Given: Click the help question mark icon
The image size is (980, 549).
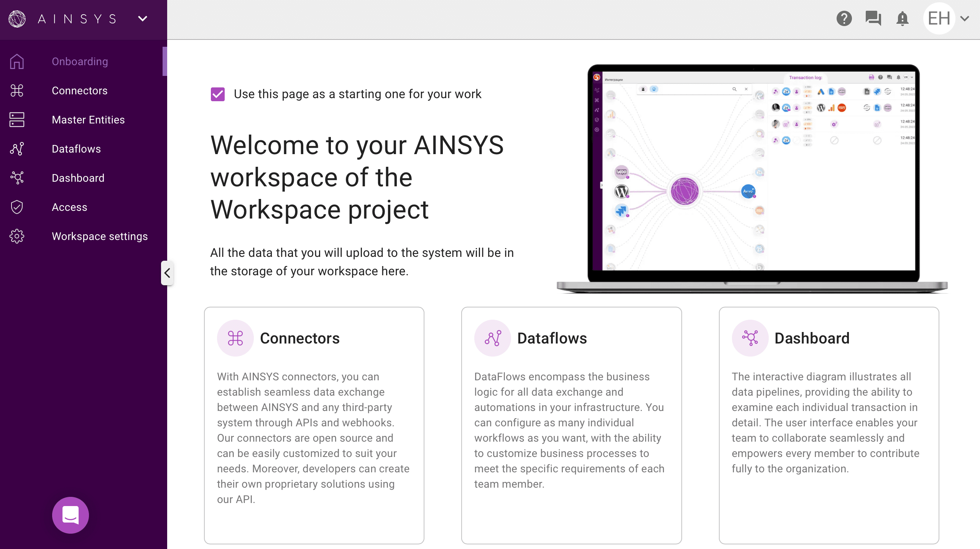Looking at the screenshot, I should tap(844, 18).
